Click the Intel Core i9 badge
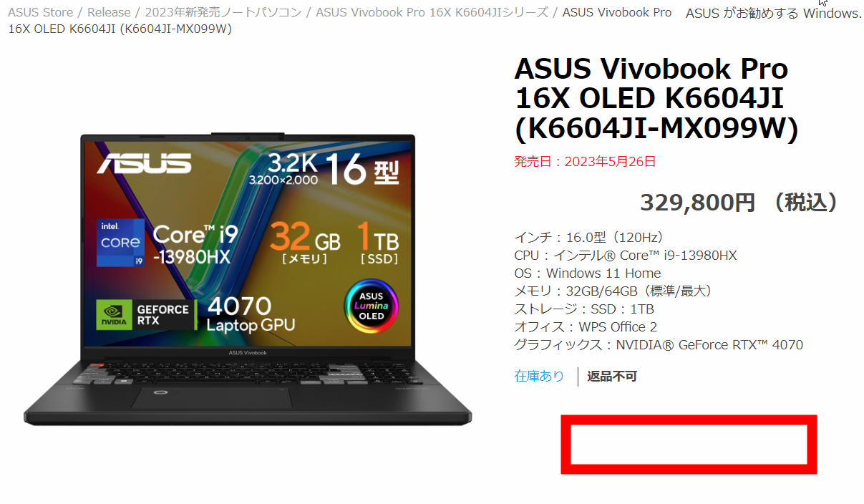The width and height of the screenshot is (864, 504). [x=120, y=243]
